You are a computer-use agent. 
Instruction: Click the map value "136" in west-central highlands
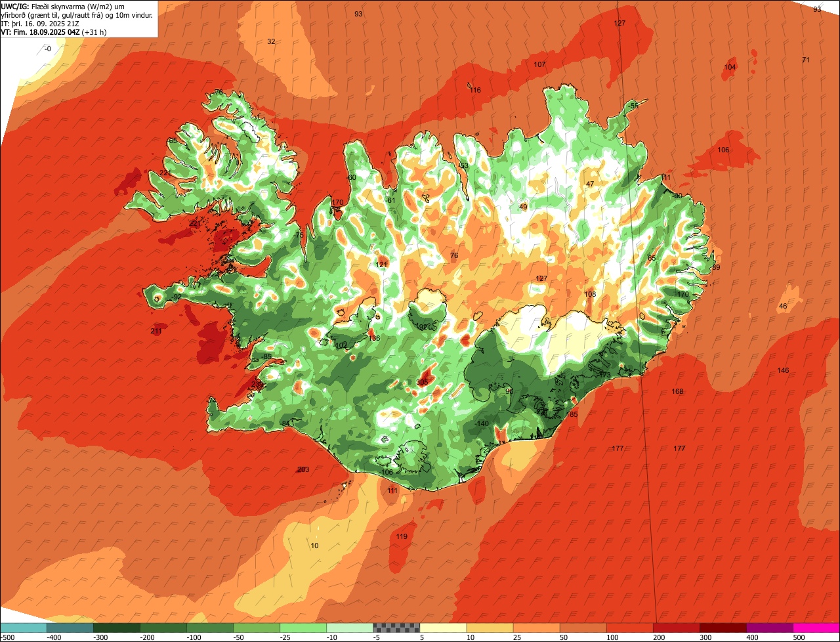point(375,338)
